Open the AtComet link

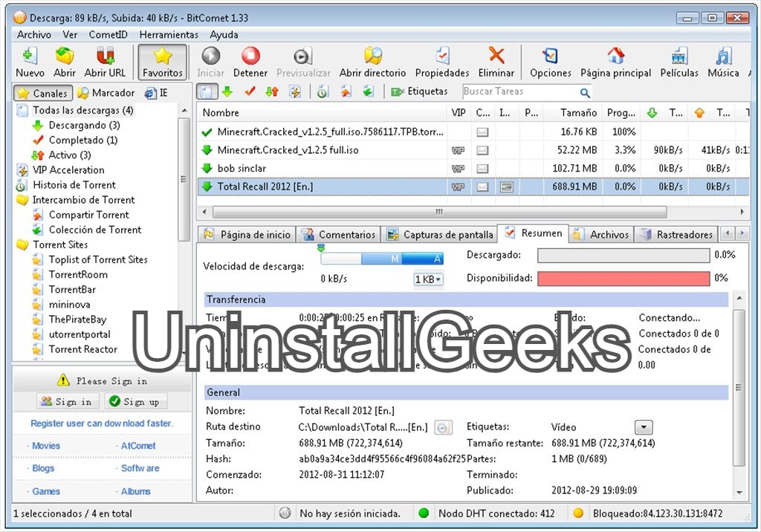tap(138, 446)
